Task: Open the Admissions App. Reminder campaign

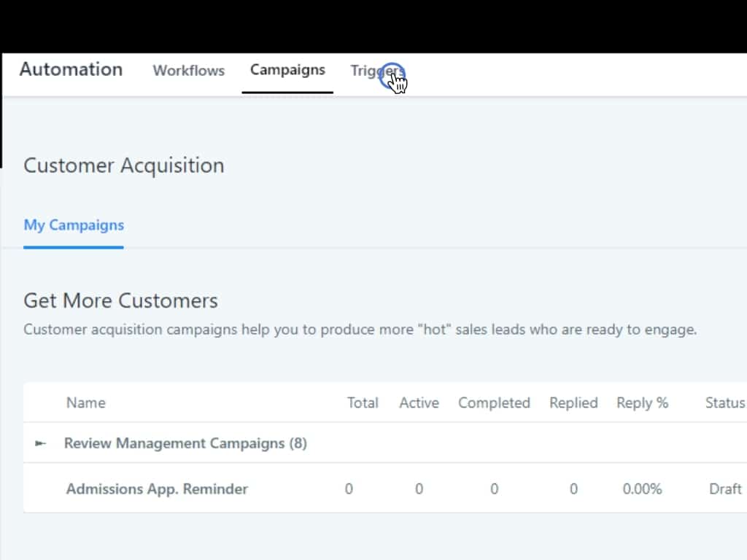Action: (x=157, y=489)
